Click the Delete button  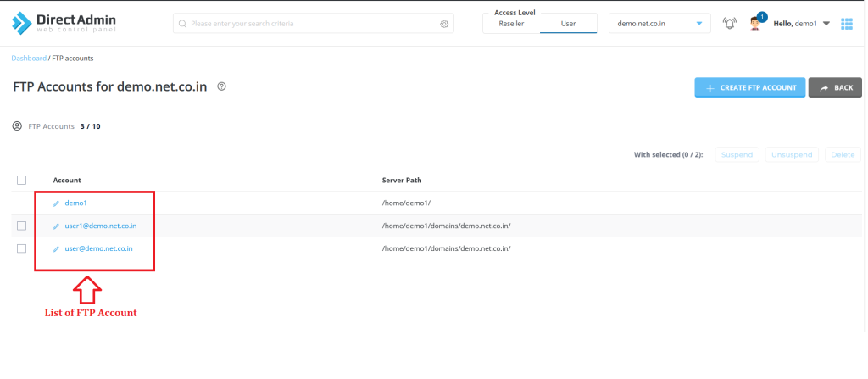coord(843,154)
